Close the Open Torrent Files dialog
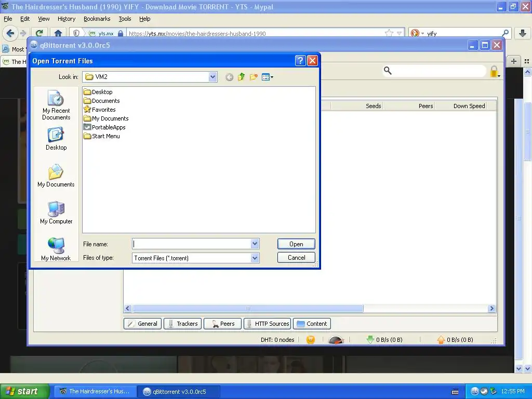Viewport: 532px width, 399px height. pos(312,61)
